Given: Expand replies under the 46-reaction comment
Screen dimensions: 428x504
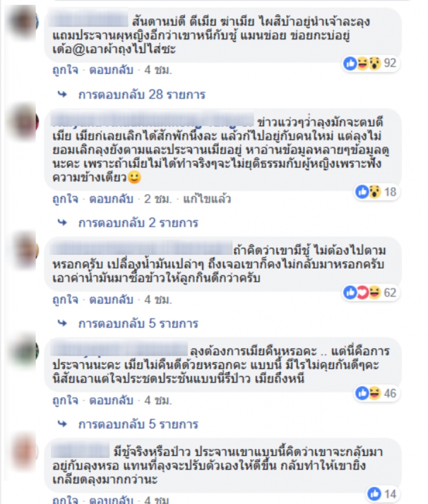Looking at the screenshot, I should 138,424.
